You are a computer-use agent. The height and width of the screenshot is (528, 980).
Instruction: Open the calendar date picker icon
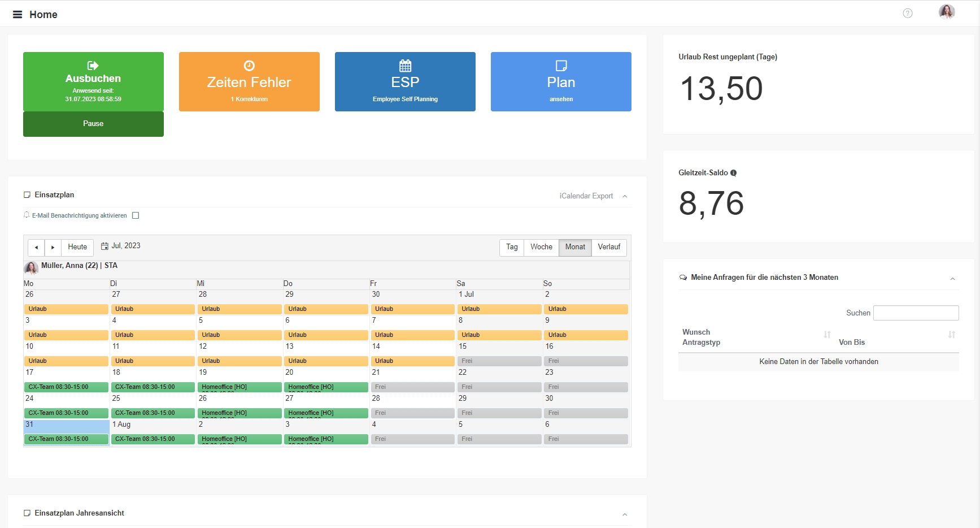click(104, 246)
